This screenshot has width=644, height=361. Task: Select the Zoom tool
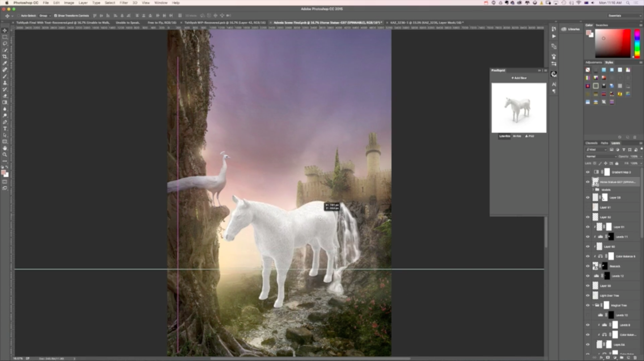(5, 154)
